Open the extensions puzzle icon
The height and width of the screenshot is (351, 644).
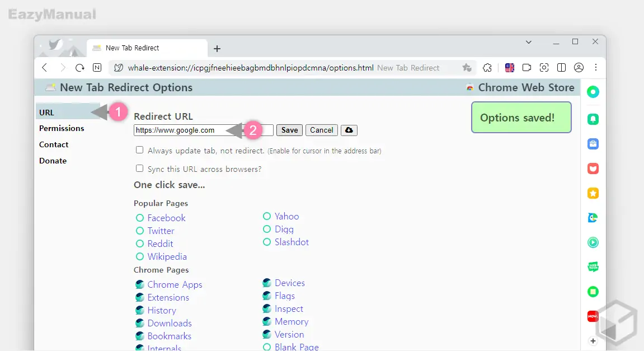click(487, 68)
